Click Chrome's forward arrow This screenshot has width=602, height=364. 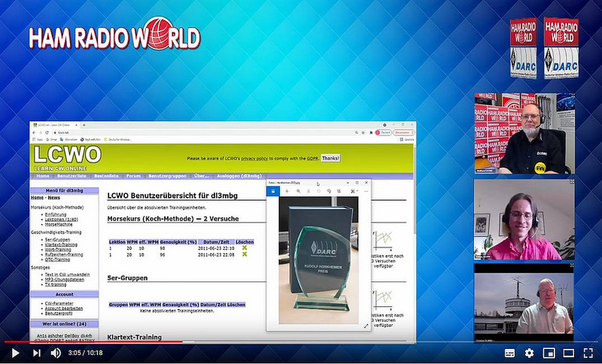(x=41, y=132)
